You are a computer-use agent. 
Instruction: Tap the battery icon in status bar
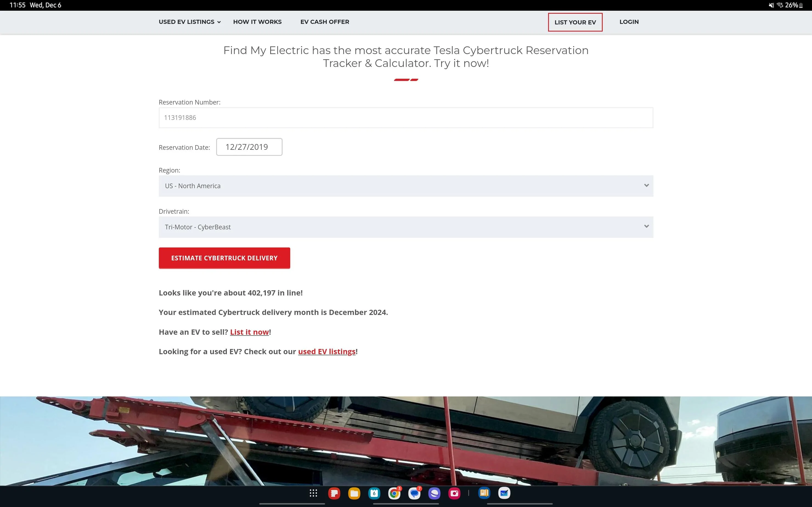coord(801,5)
